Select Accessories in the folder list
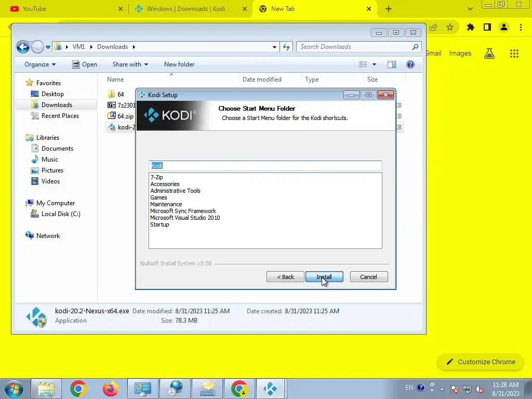The height and width of the screenshot is (399, 532). pyautogui.click(x=165, y=184)
